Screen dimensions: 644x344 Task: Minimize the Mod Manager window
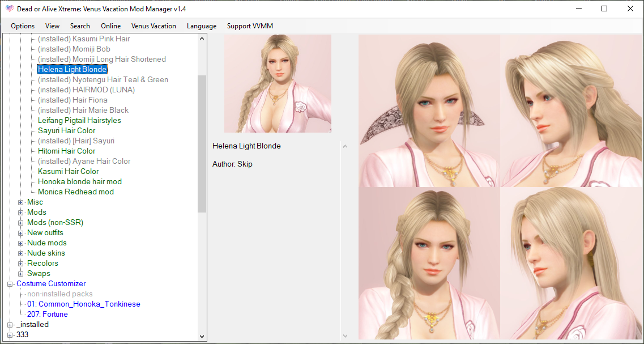(578, 9)
